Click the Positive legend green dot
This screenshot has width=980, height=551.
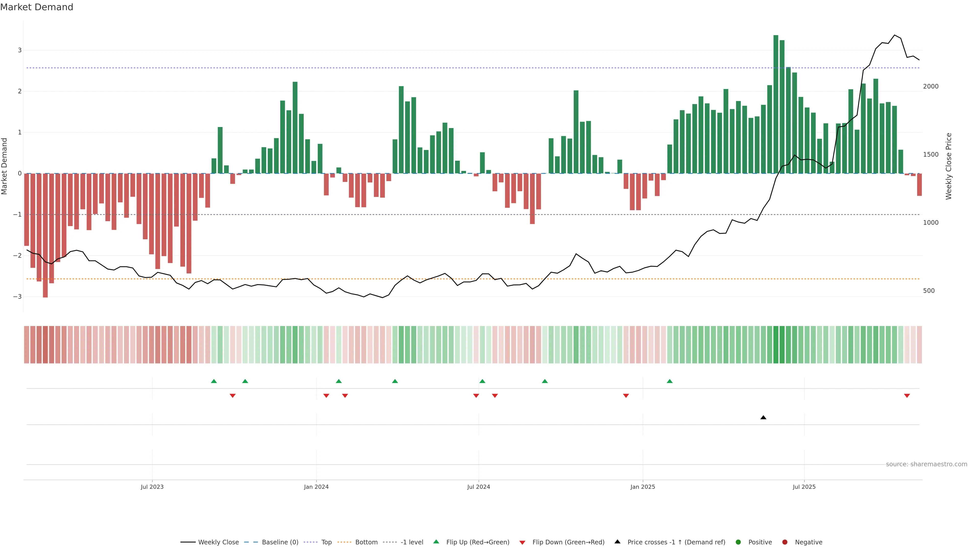coord(738,542)
